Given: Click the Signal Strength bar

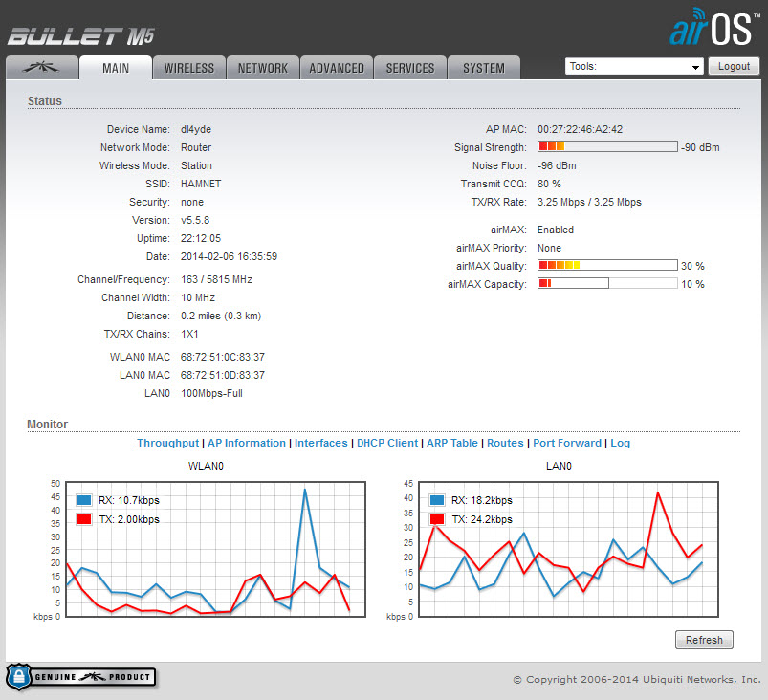Looking at the screenshot, I should click(x=607, y=146).
